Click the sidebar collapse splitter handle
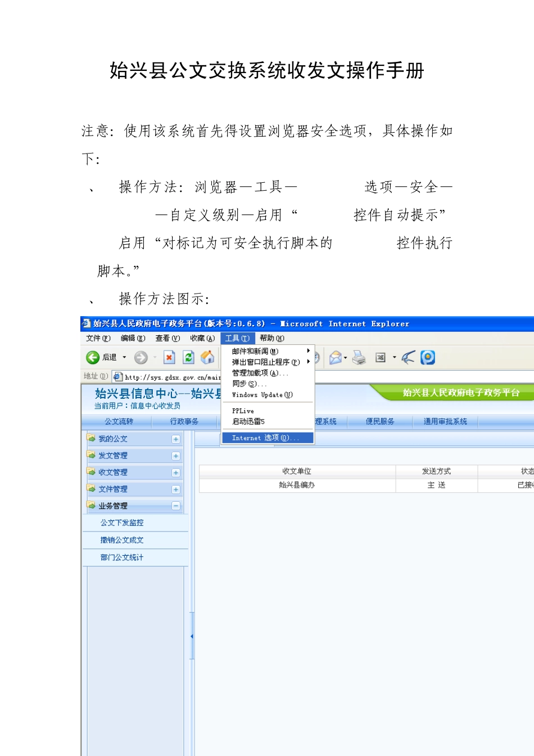Image resolution: width=534 pixels, height=756 pixels. [192, 636]
